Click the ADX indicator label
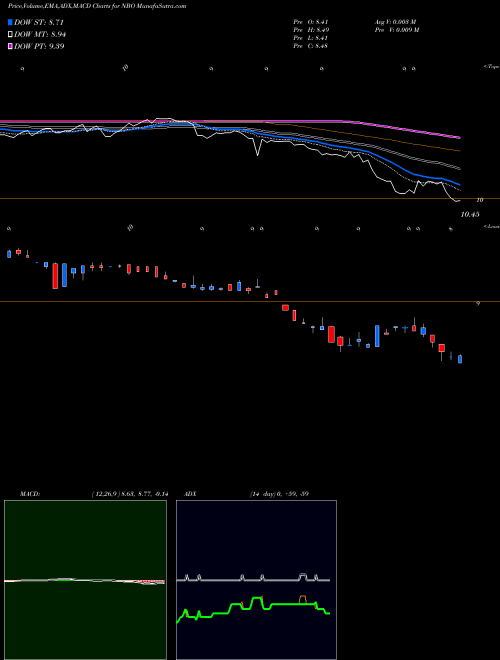The image size is (500, 660). (191, 494)
